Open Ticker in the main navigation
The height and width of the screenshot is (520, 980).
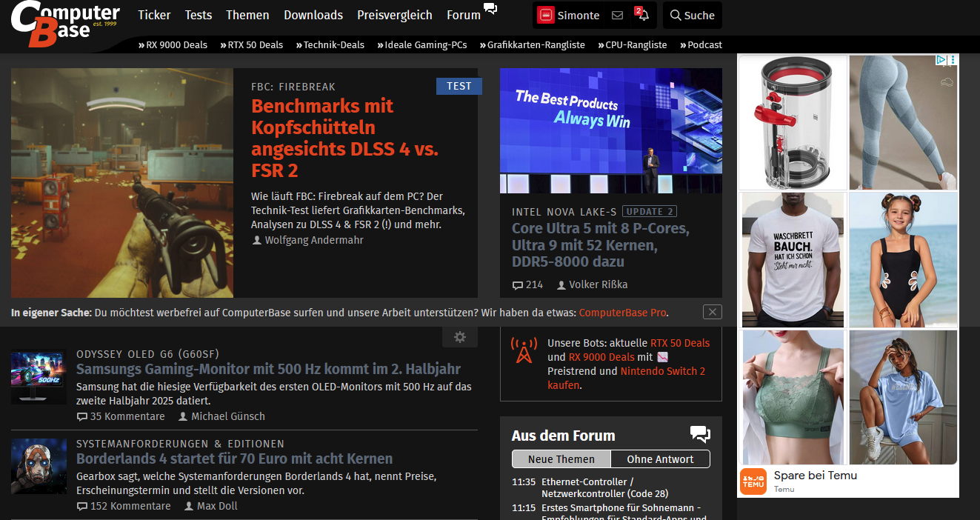154,15
